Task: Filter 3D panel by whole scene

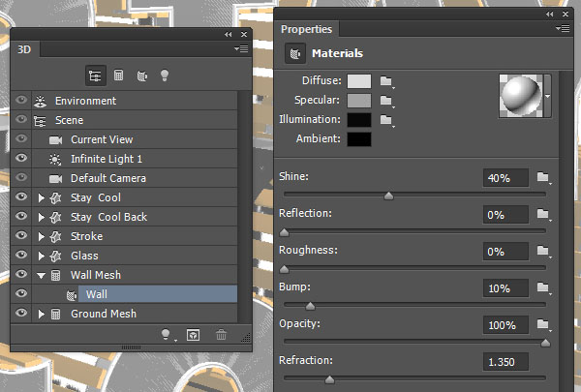Action: [x=96, y=75]
